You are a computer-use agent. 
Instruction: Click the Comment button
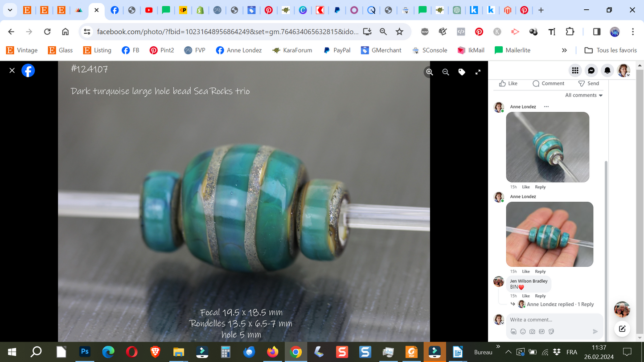(x=549, y=83)
